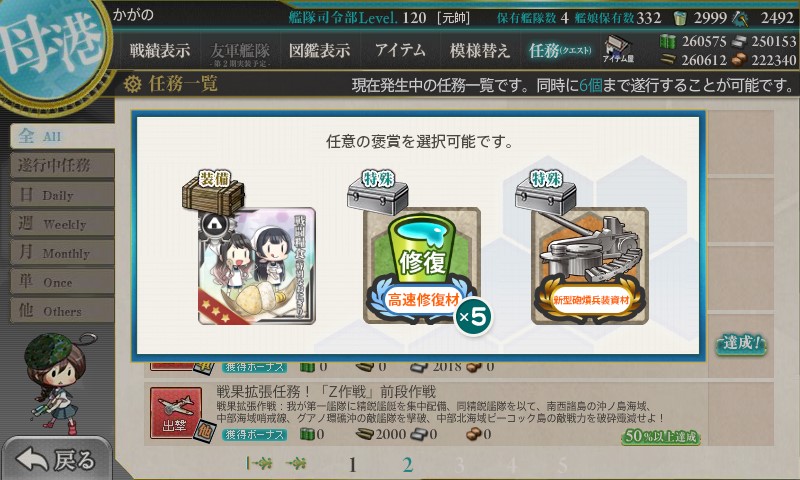Screen dimensions: 800x480
Task: Switch to Weekly quests tab
Action: 62,223
